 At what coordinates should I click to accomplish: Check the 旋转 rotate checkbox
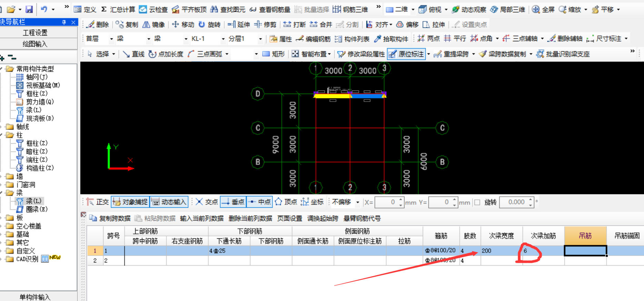click(477, 202)
